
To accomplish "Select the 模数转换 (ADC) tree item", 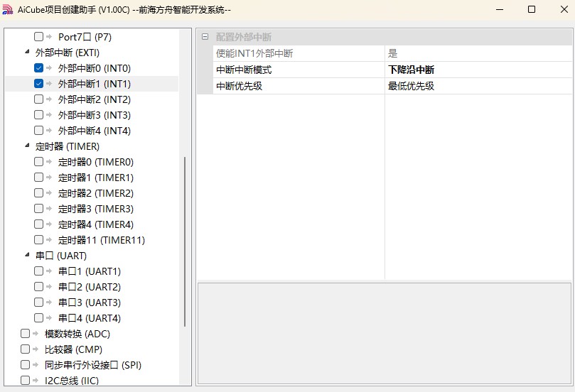I will tap(77, 334).
